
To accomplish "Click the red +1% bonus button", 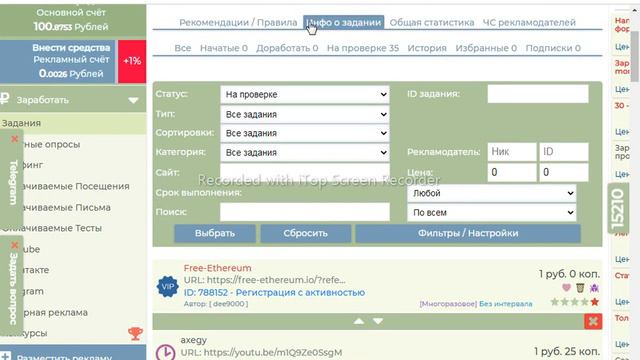I will pos(132,61).
